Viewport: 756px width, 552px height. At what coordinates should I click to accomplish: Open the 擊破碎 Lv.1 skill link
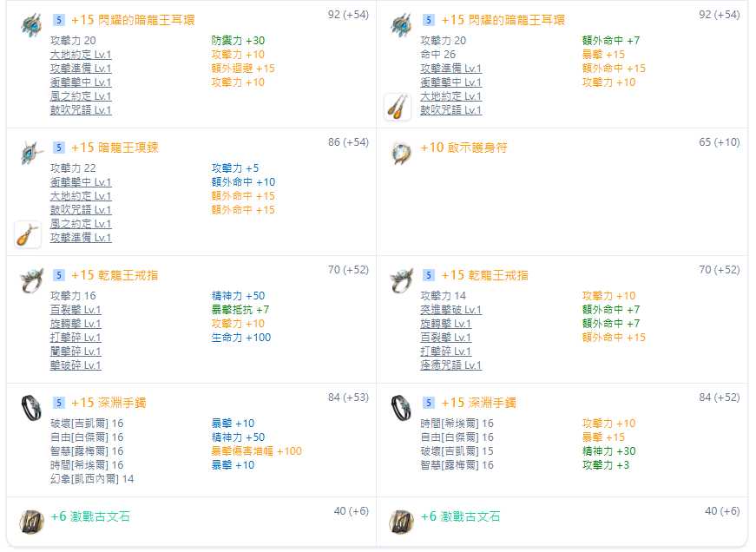point(76,365)
